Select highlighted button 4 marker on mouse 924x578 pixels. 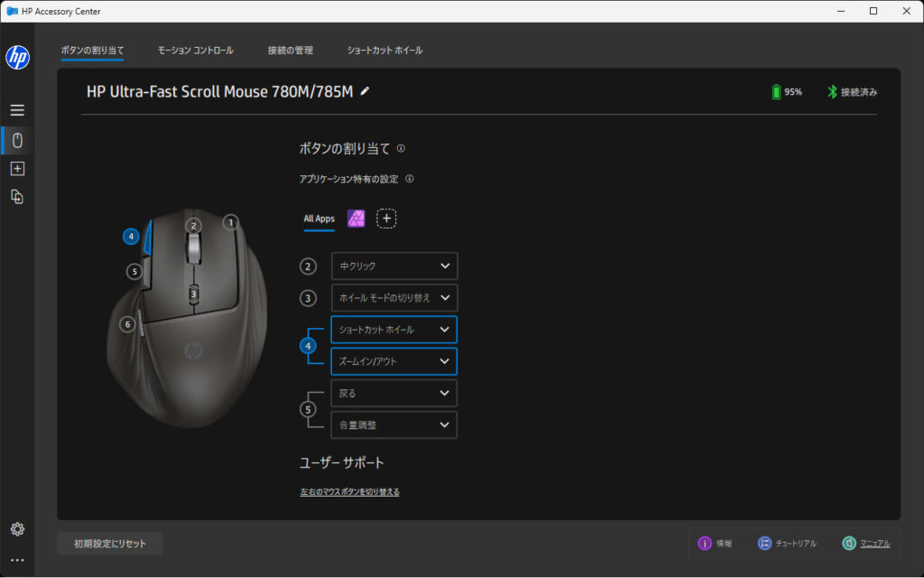coord(131,237)
